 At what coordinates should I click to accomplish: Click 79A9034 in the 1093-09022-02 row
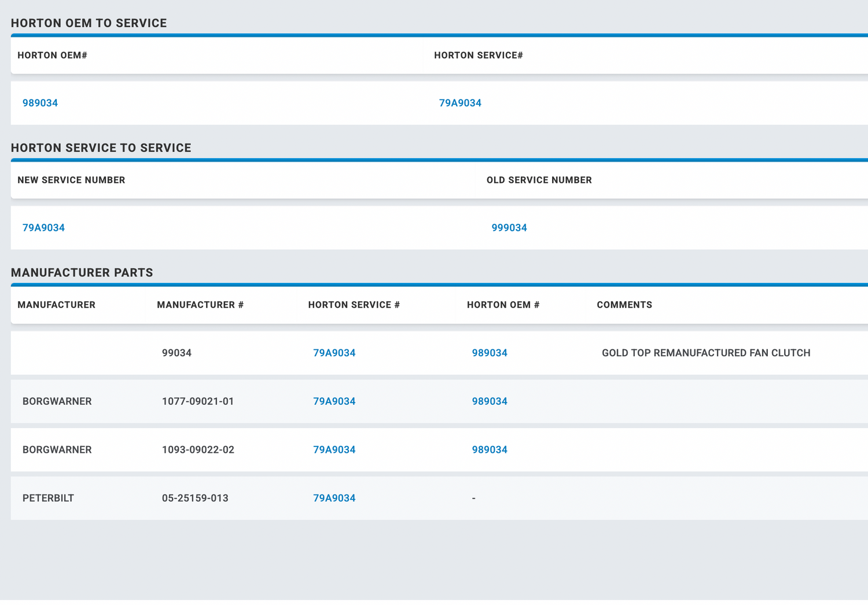point(334,450)
